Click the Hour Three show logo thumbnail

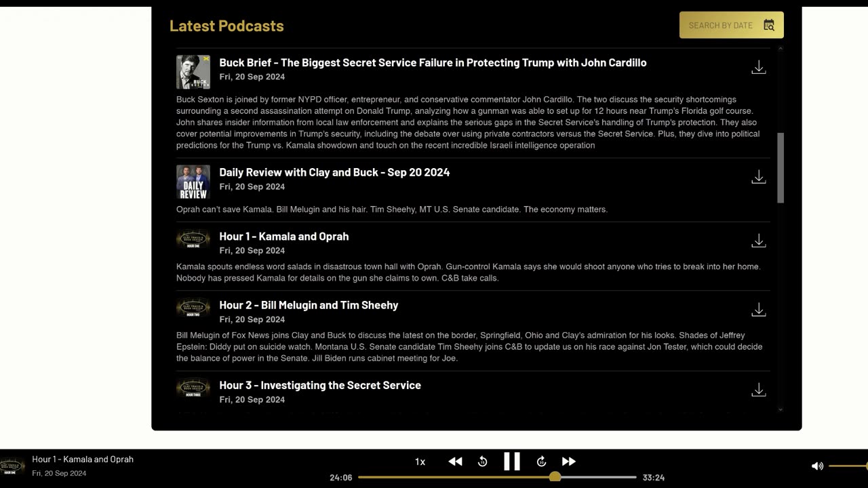pyautogui.click(x=193, y=388)
